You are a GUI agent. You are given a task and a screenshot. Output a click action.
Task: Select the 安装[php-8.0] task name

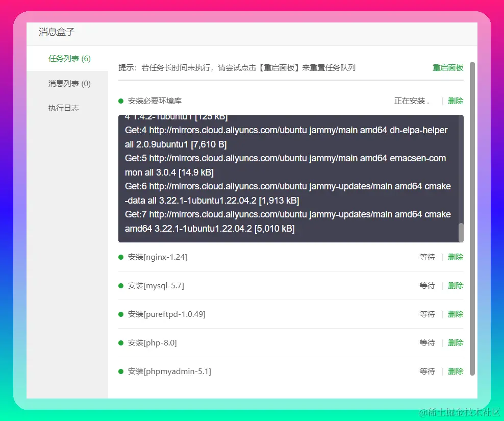point(153,343)
